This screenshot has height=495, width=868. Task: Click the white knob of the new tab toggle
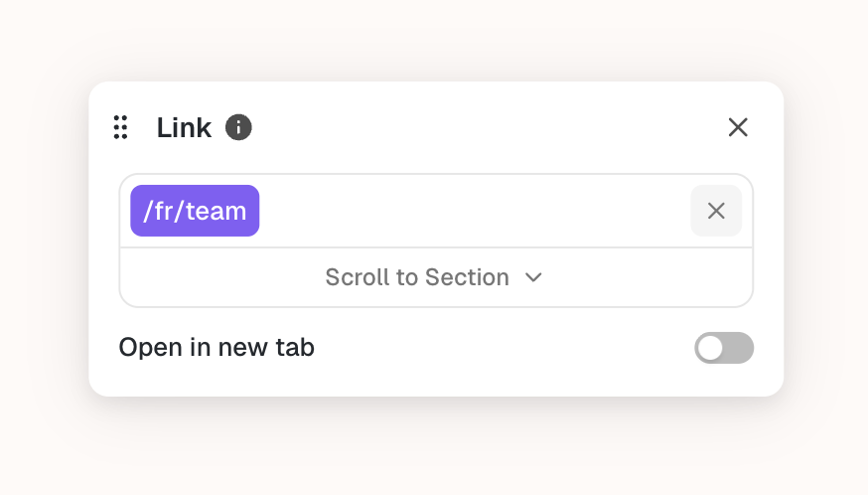click(x=710, y=348)
